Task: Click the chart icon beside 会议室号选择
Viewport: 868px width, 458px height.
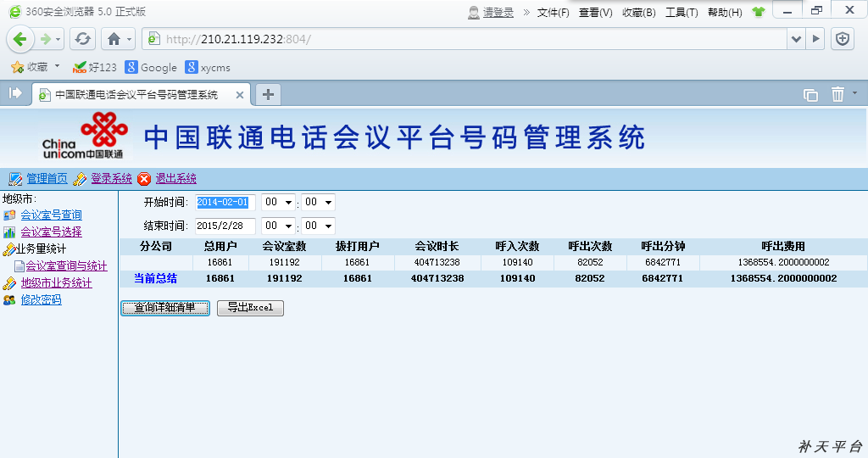Action: 9,232
